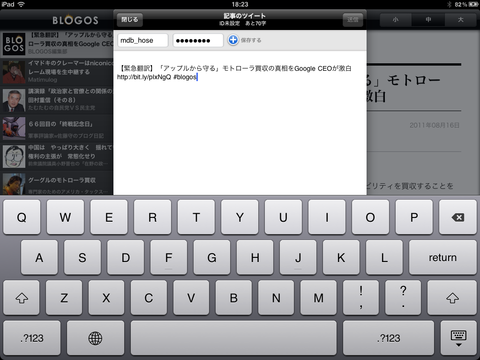
Task: Tap the 保存する label
Action: point(251,40)
